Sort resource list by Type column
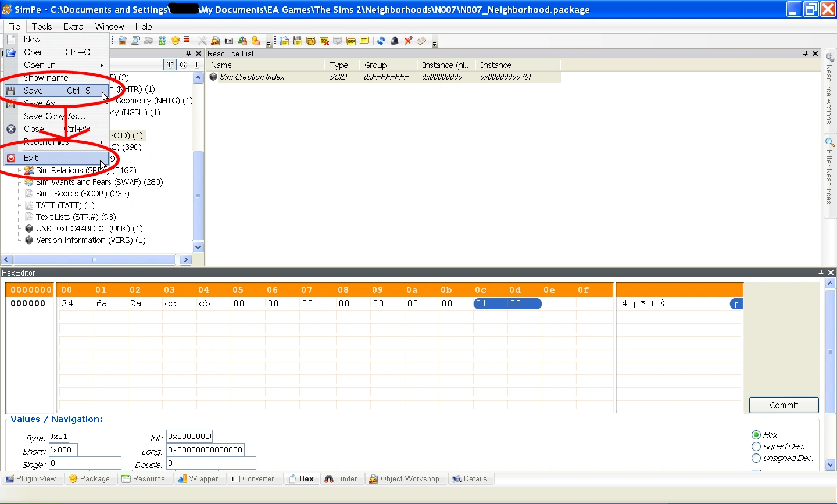837x504 pixels. pos(342,65)
